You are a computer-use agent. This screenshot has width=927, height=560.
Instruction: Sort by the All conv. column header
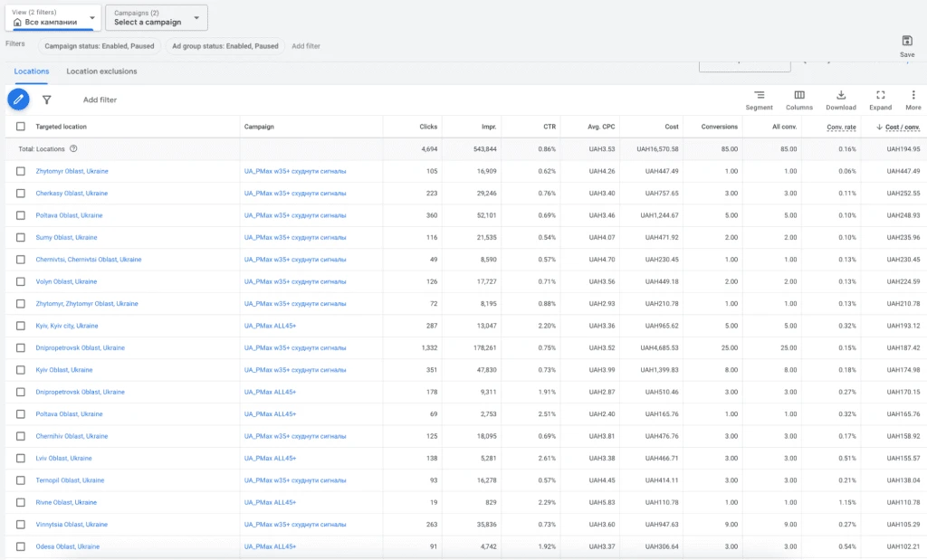pyautogui.click(x=785, y=127)
